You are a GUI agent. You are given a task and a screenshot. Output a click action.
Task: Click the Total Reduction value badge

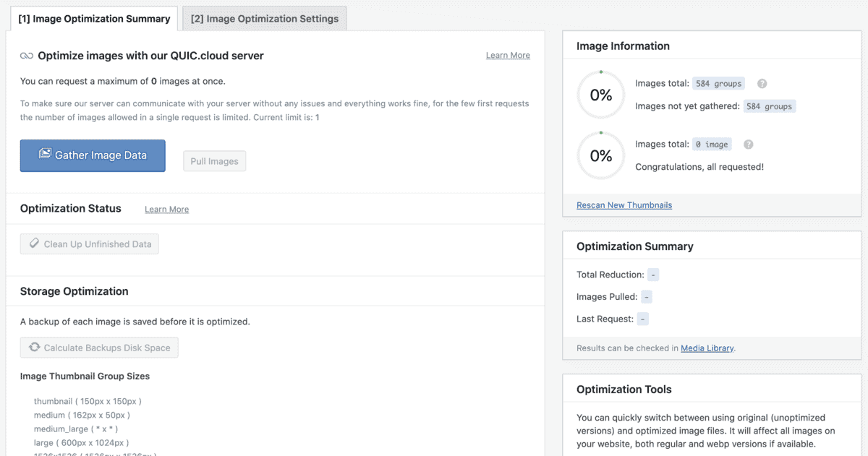pyautogui.click(x=653, y=275)
